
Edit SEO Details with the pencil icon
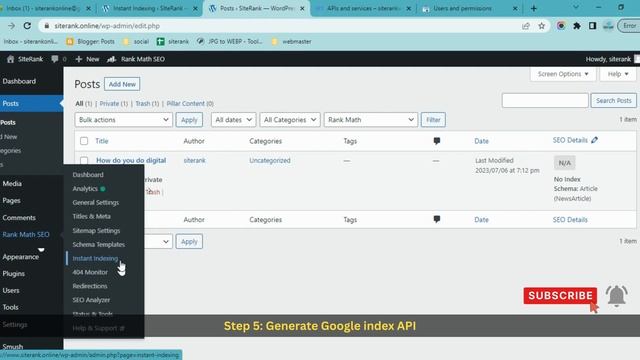[595, 140]
